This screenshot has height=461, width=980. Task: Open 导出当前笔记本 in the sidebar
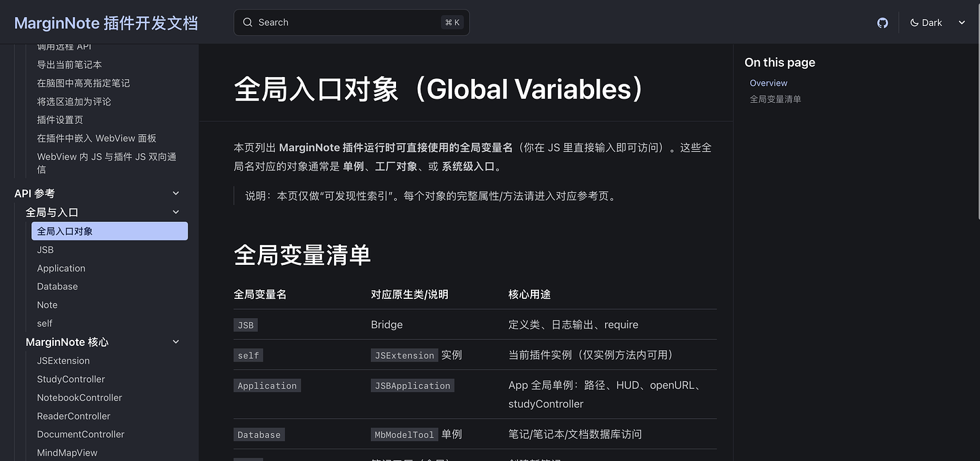110,65
